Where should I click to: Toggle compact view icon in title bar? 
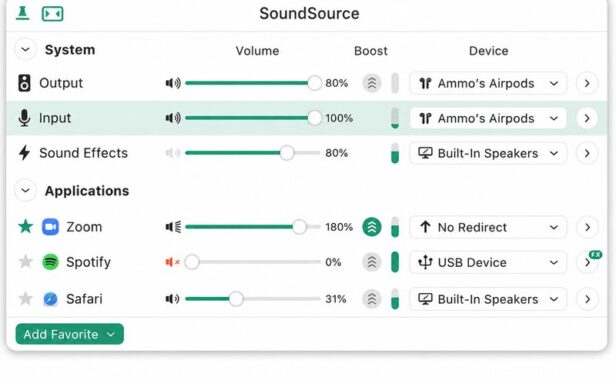pos(53,14)
